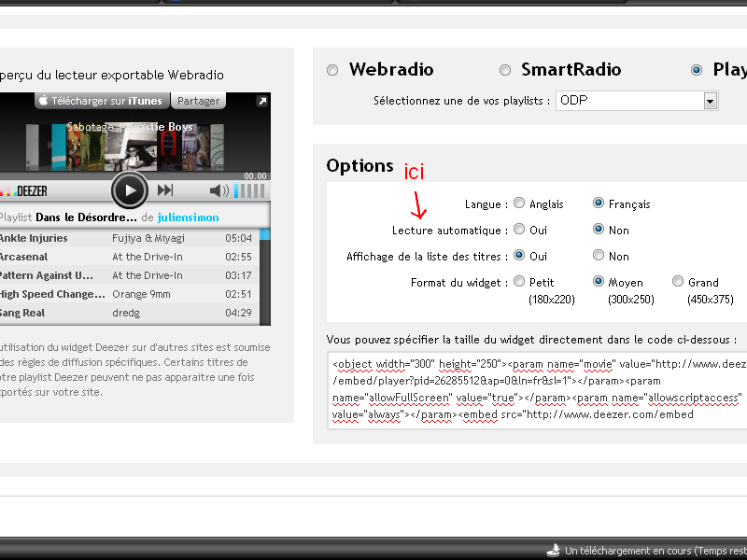This screenshot has width=747, height=560.
Task: Open the Partager share button
Action: [198, 101]
